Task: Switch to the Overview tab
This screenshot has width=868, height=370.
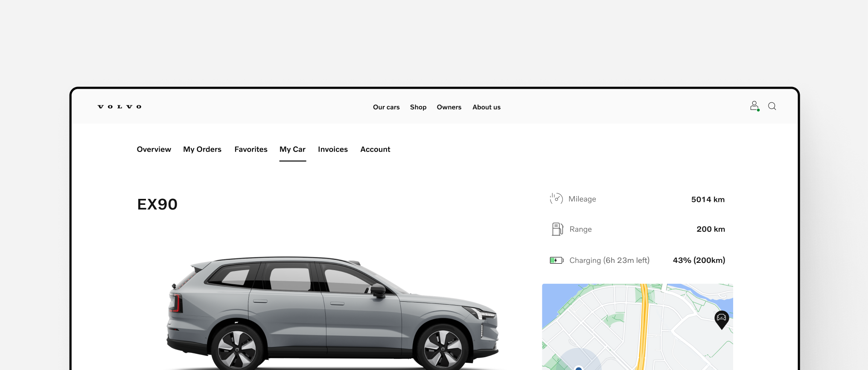Action: point(154,149)
